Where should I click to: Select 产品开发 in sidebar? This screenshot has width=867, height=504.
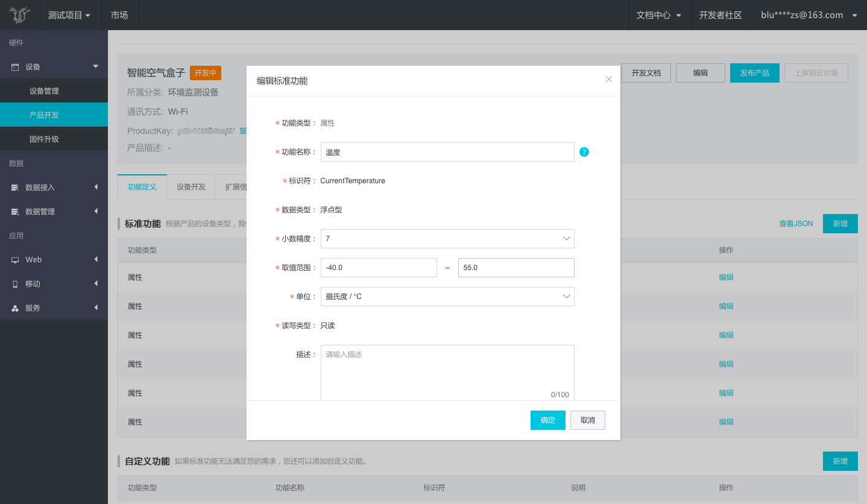pyautogui.click(x=54, y=115)
